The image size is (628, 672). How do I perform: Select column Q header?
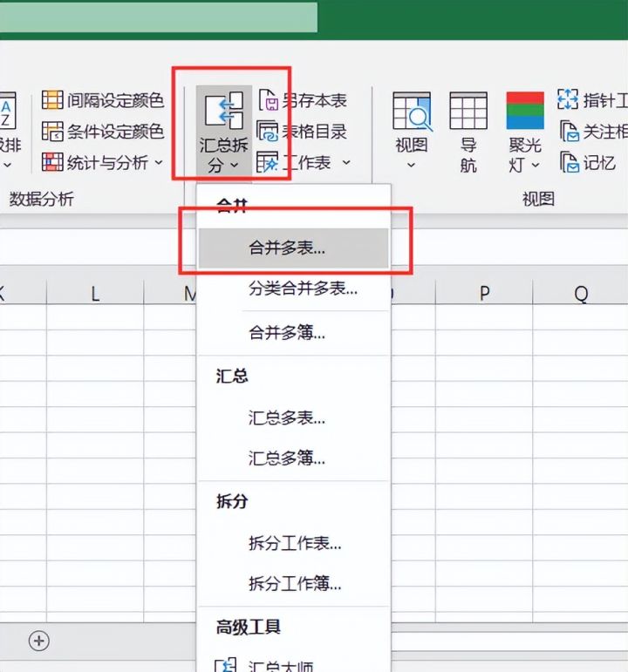(x=580, y=294)
